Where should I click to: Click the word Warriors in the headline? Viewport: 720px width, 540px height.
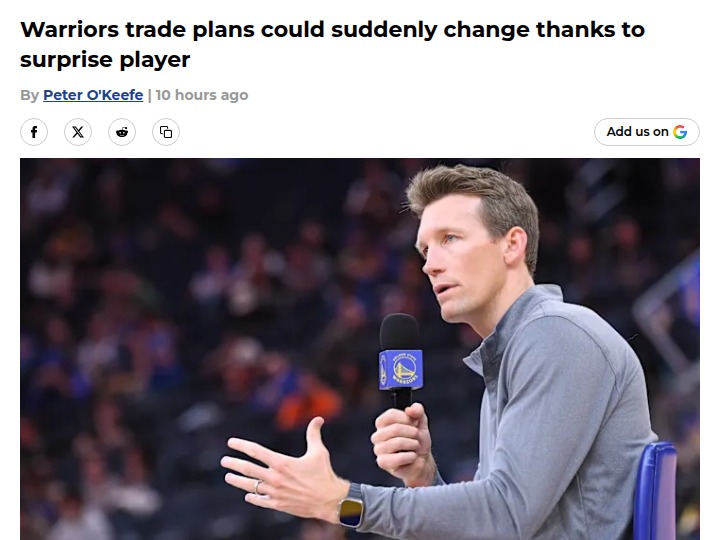pyautogui.click(x=70, y=29)
